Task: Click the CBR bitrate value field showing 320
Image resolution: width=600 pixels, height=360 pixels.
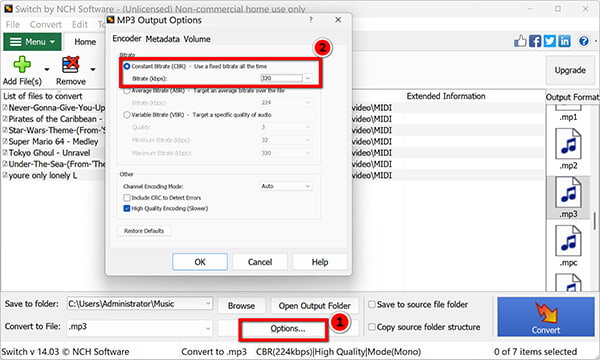Action: pos(281,78)
